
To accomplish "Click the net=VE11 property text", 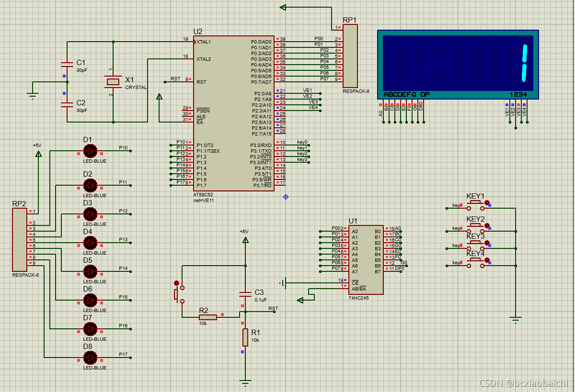I will (x=204, y=201).
